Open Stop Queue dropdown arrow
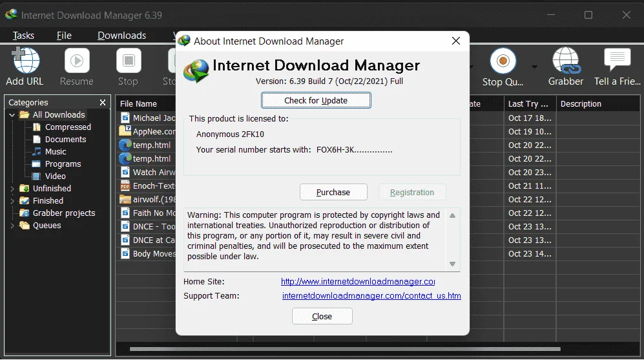 tap(534, 67)
